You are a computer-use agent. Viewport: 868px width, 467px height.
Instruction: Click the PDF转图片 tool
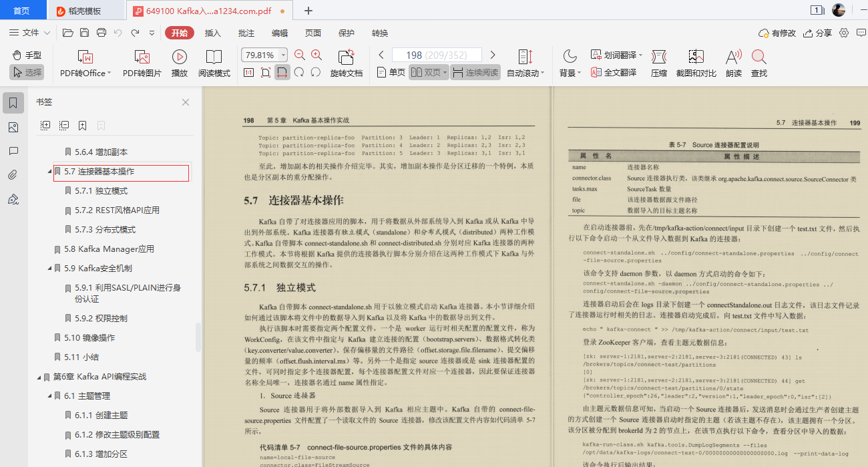click(x=142, y=64)
